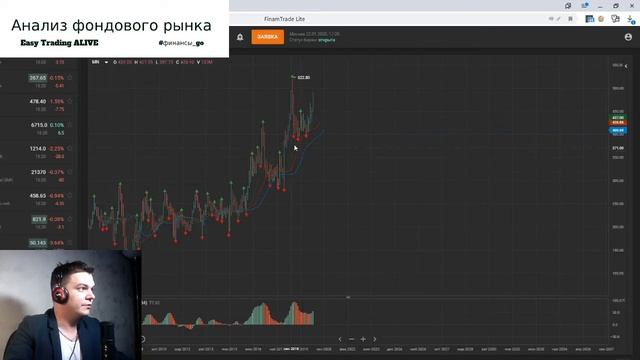Open the browser calendar-like extension icon

coord(589,19)
